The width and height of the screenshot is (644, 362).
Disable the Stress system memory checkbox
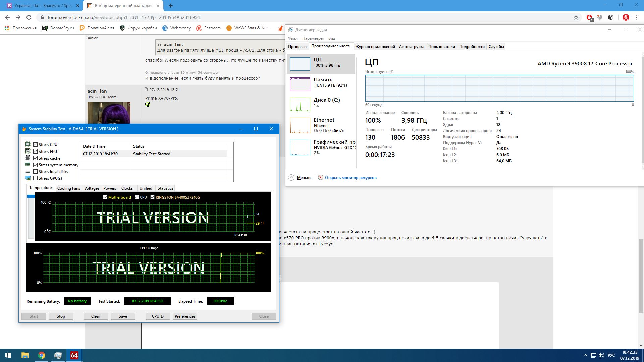click(x=35, y=165)
